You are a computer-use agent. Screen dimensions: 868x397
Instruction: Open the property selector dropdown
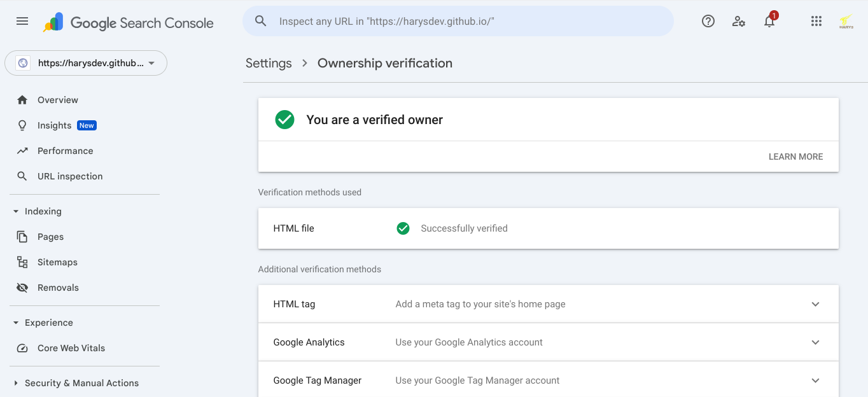pos(86,63)
